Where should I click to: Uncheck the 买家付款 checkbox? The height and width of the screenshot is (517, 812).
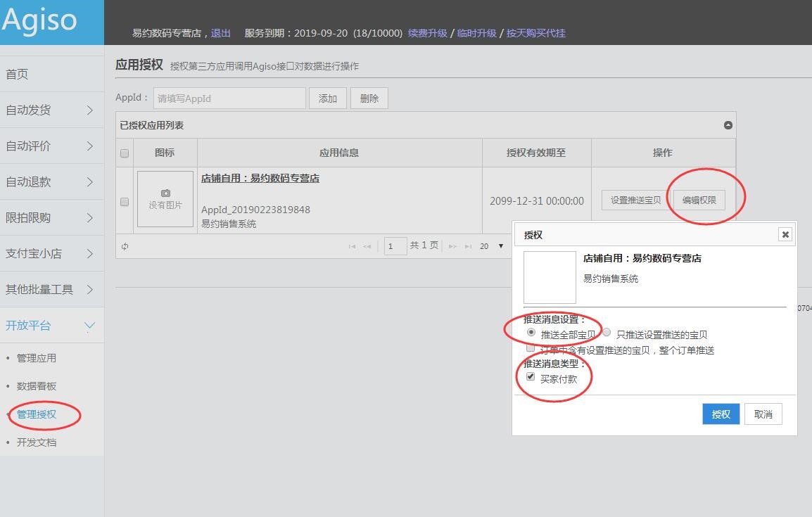531,377
